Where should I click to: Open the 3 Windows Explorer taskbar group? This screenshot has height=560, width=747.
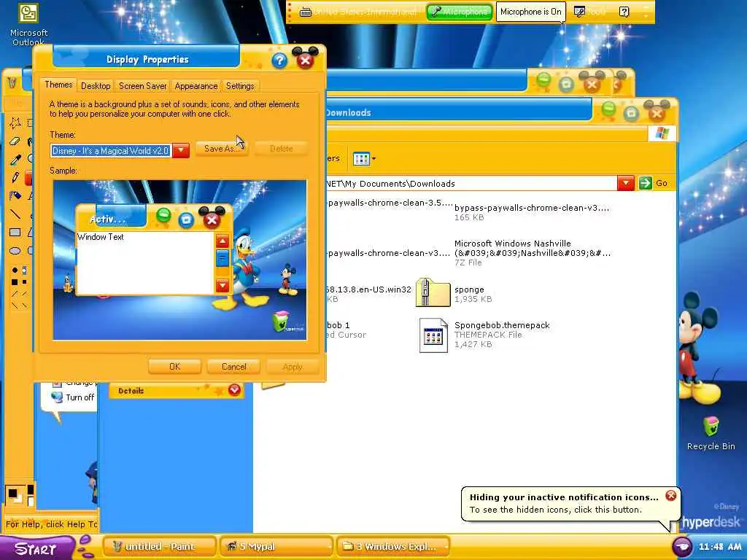pos(393,546)
